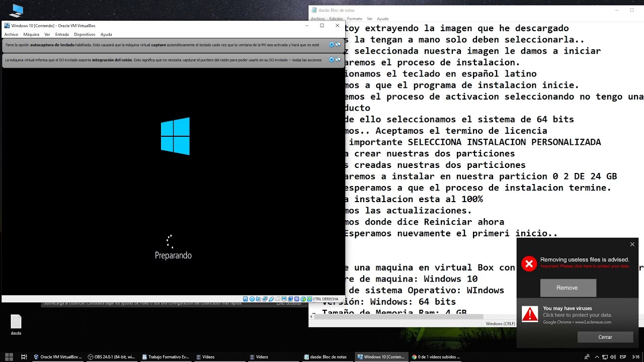Open Ver menu in Notepad

coord(370,19)
